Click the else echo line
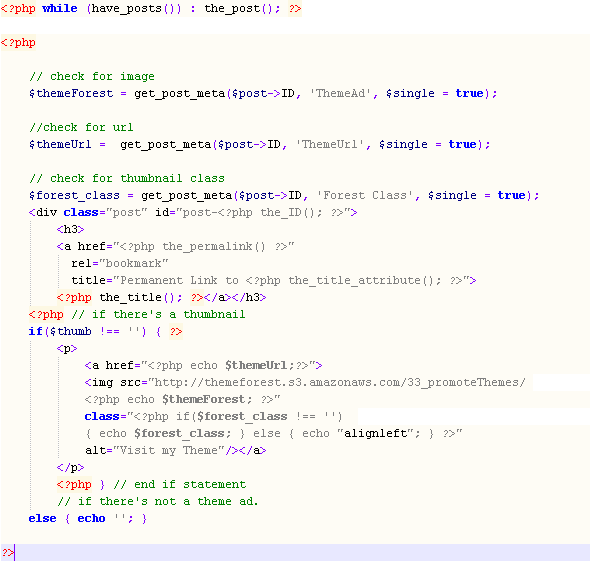Screen dimensions: 590x569 point(88,519)
